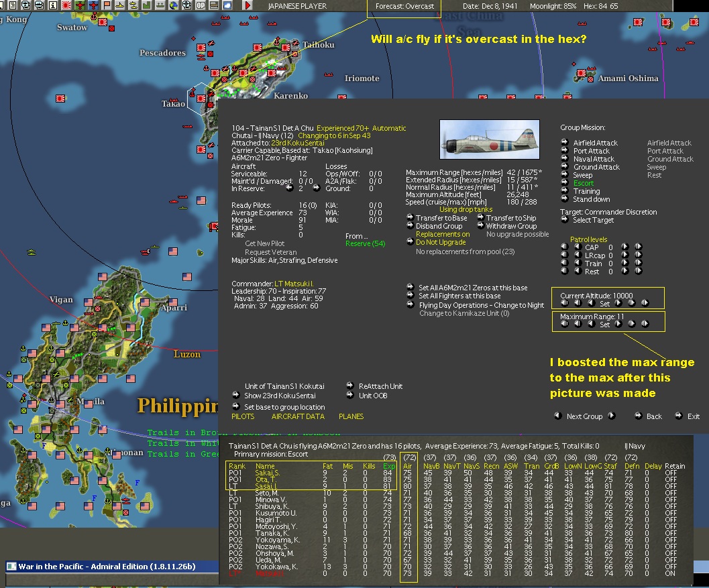The width and height of the screenshot is (709, 588).
Task: Click red plane icon on blue background
Action: [x=93, y=5]
